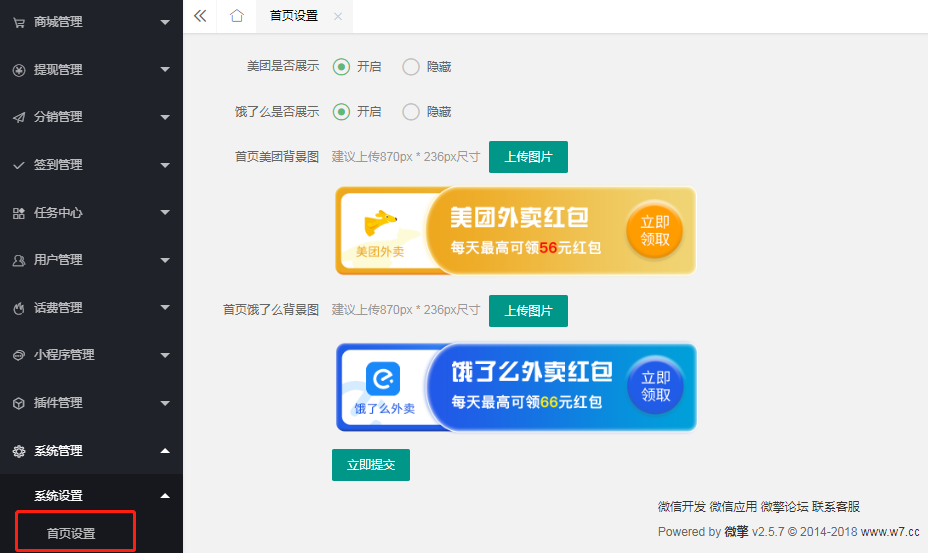Expand the 商城管理 menu arrow
This screenshot has height=553, width=928.
[165, 22]
